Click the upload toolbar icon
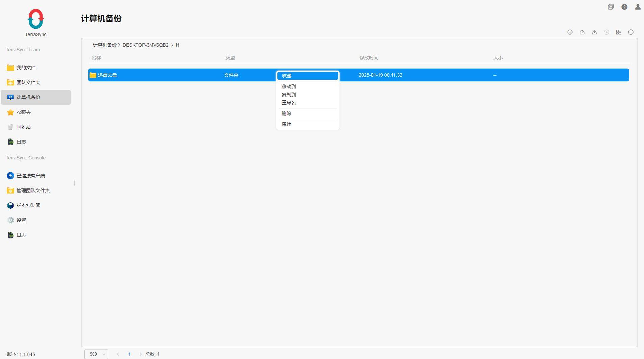Viewport: 644px width, 359px height. click(582, 32)
